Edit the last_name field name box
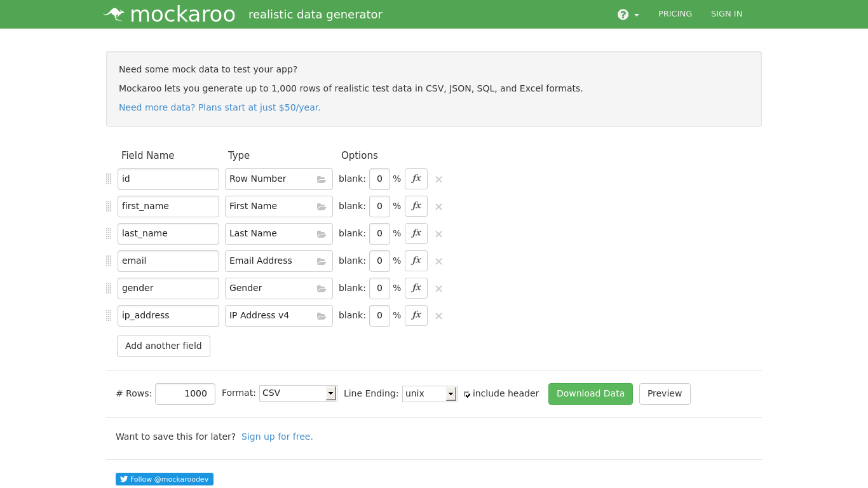 click(x=168, y=234)
